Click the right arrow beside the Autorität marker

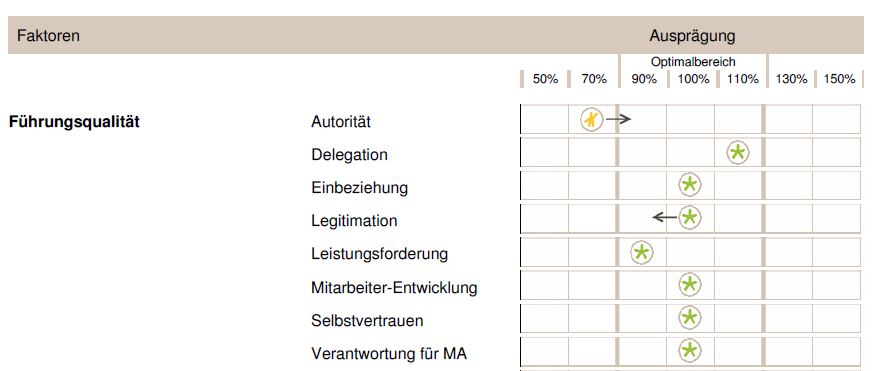pos(619,119)
